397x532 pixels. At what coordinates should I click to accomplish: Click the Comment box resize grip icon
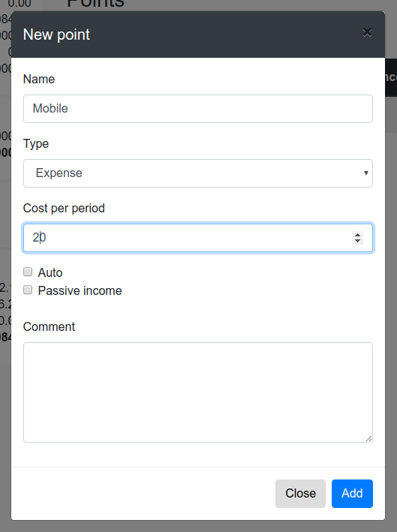pos(368,439)
